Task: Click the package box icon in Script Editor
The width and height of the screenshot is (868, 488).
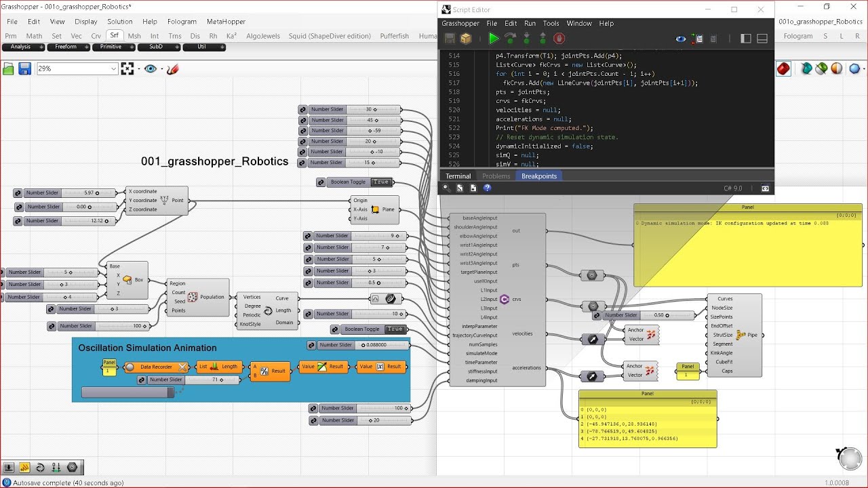Action: point(466,39)
